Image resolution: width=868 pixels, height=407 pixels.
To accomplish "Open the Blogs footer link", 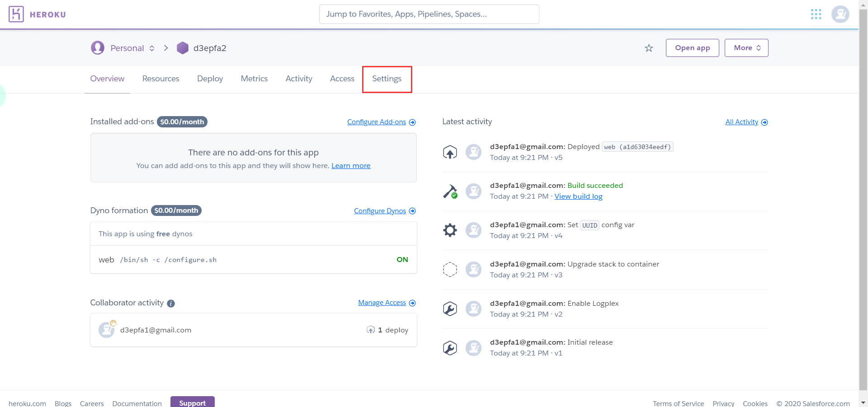I will [x=63, y=403].
